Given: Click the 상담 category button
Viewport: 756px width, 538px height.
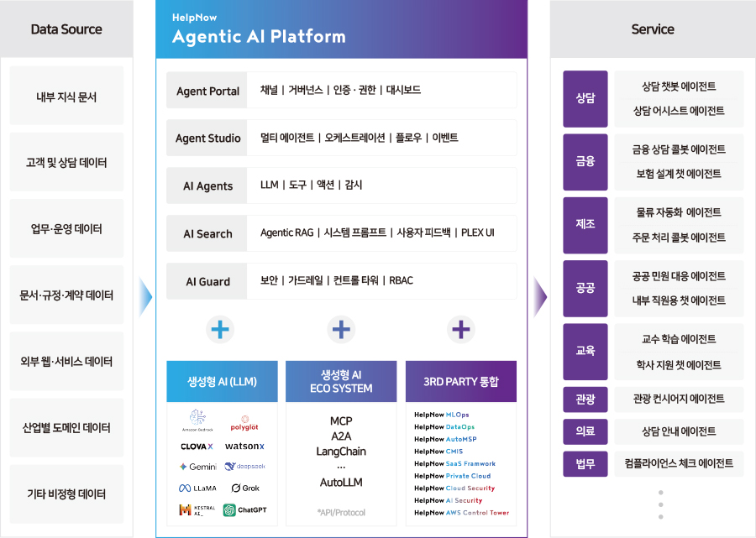Looking at the screenshot, I should click(585, 98).
